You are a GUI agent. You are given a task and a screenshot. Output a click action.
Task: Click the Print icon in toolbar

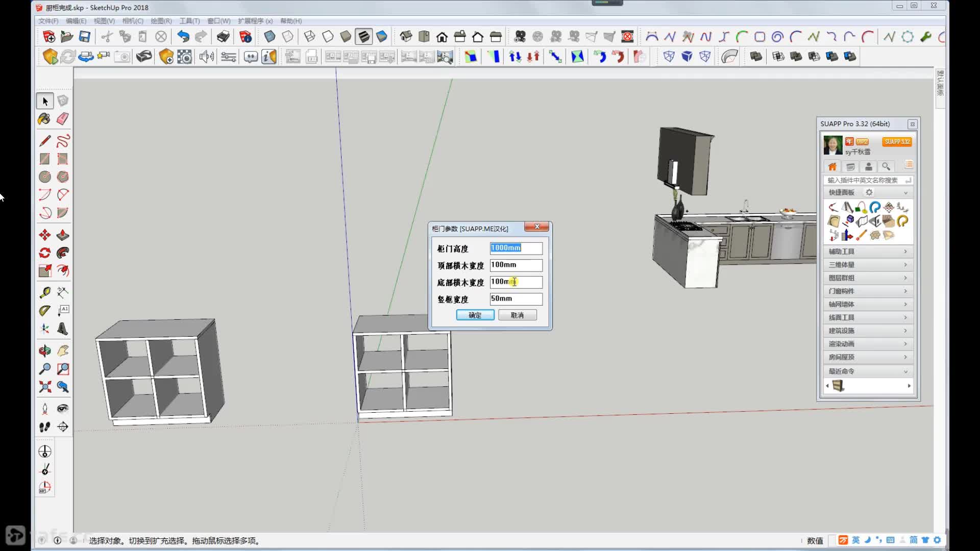pyautogui.click(x=223, y=36)
